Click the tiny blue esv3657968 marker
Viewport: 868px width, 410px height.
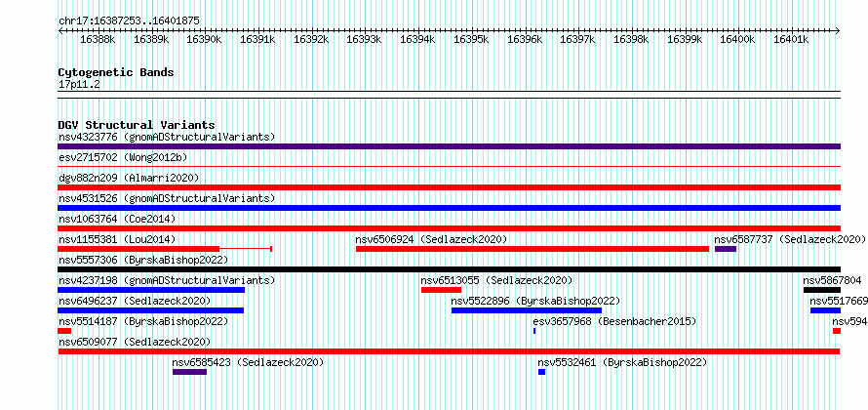pyautogui.click(x=534, y=331)
